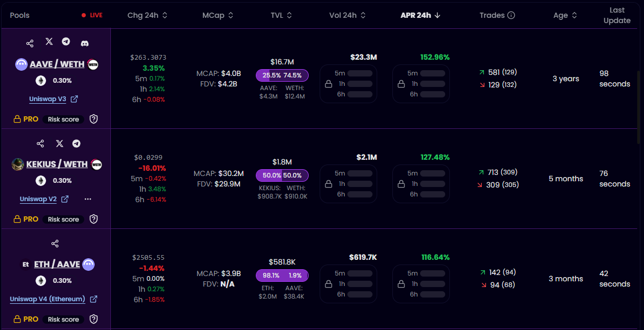Open the AAVE / WETH pool
644x330 pixels.
coord(57,64)
